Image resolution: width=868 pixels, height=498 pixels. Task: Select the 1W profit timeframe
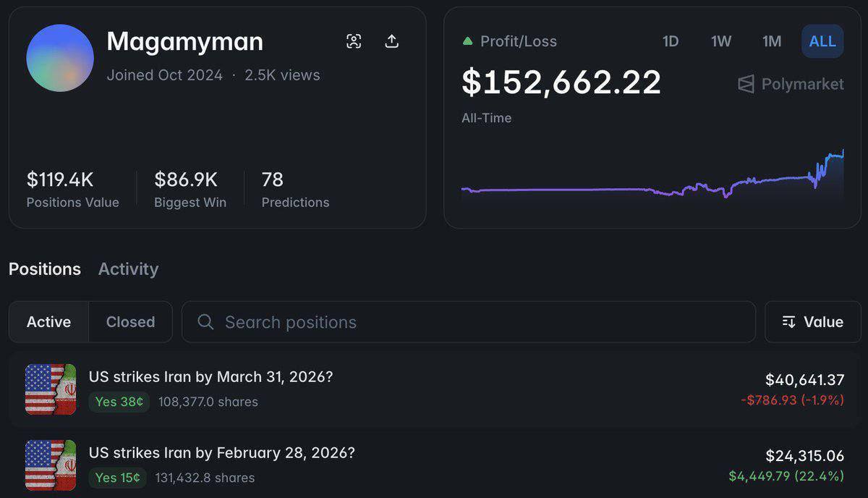pyautogui.click(x=720, y=41)
